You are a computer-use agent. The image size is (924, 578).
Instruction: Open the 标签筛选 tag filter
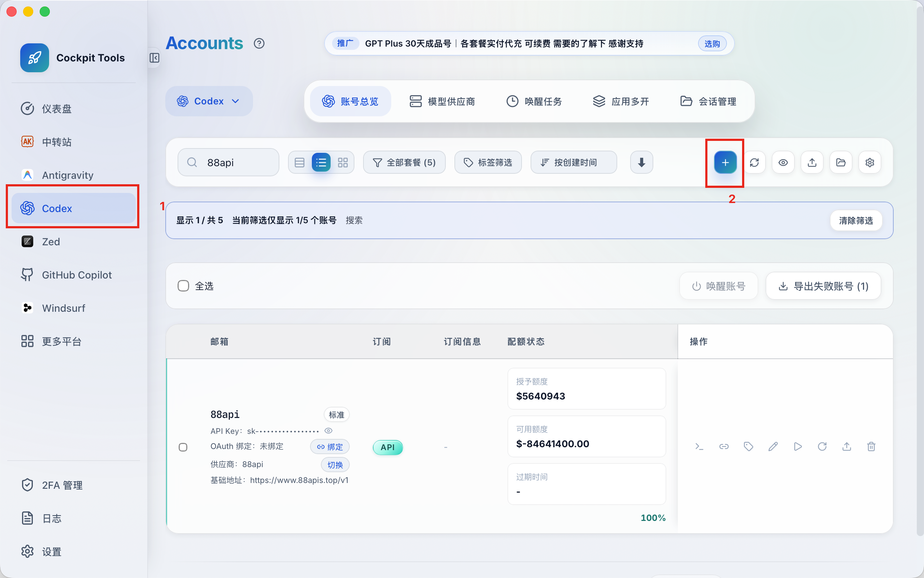(488, 163)
